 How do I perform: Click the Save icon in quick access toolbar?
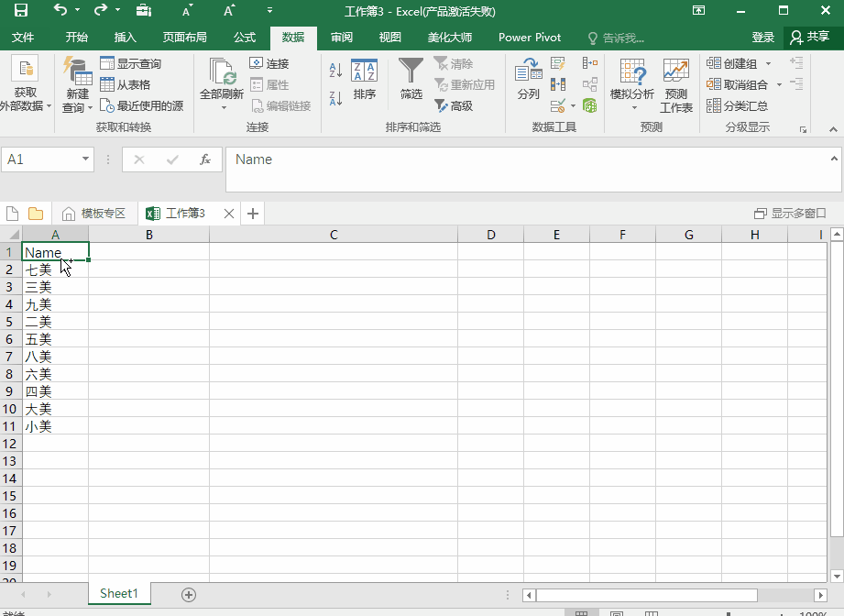click(x=20, y=10)
